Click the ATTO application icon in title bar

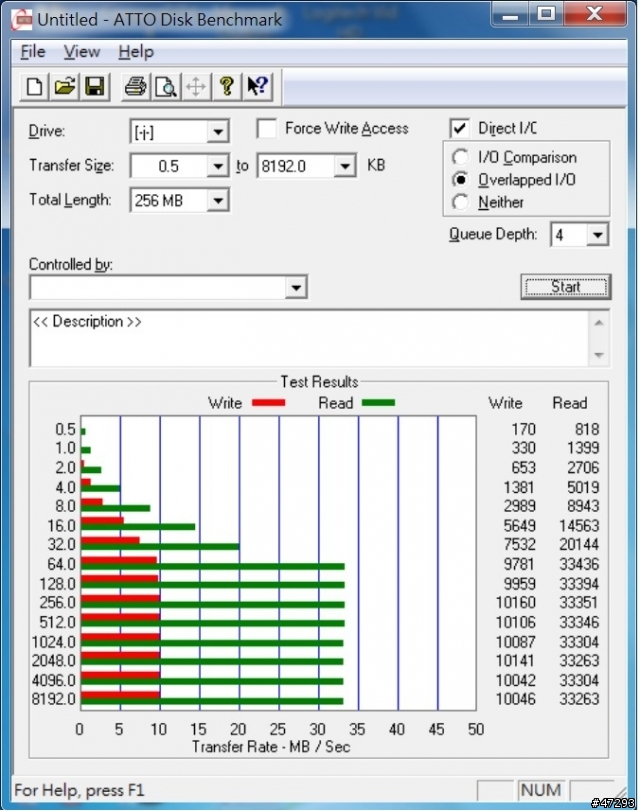(x=22, y=20)
